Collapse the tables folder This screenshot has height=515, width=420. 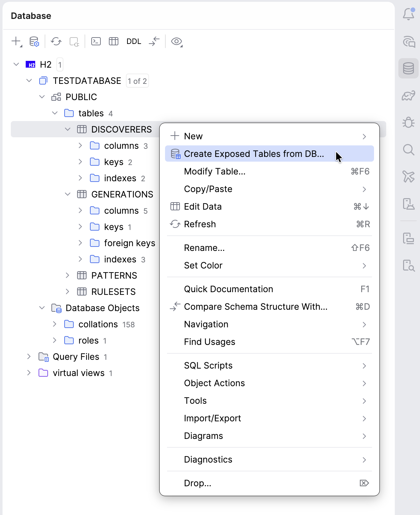click(x=55, y=113)
